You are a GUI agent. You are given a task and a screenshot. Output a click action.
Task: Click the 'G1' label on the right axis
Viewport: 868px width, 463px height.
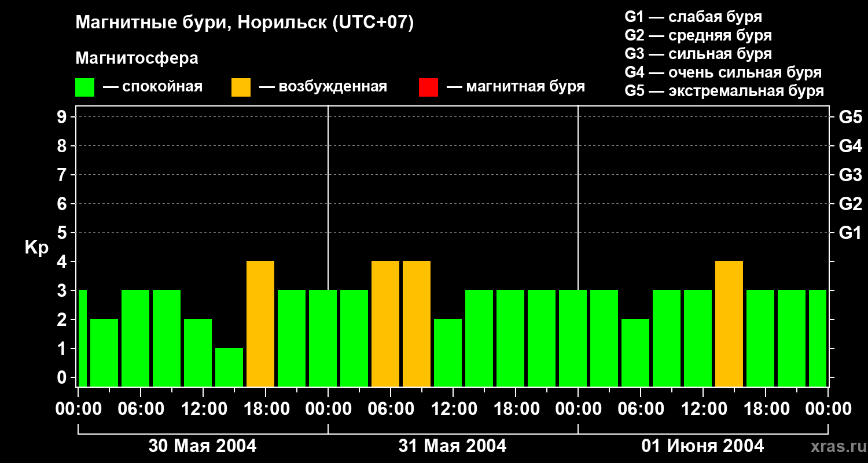850,233
